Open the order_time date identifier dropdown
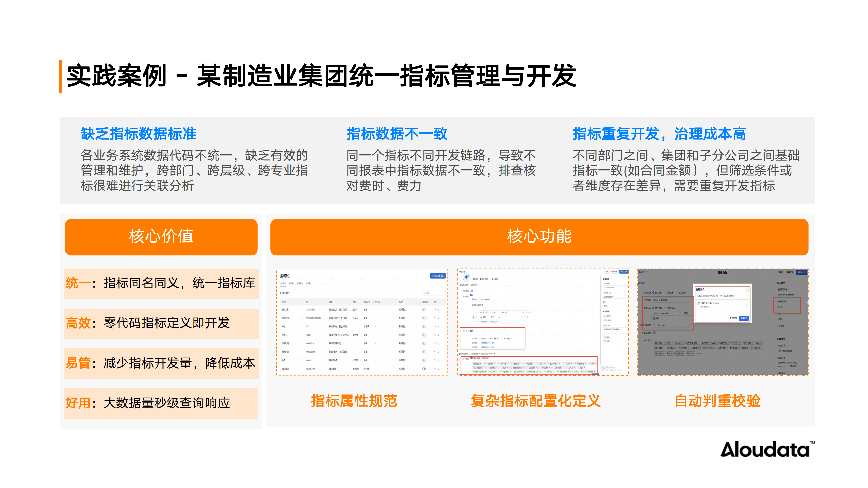The width and height of the screenshot is (868, 488). 671,325
